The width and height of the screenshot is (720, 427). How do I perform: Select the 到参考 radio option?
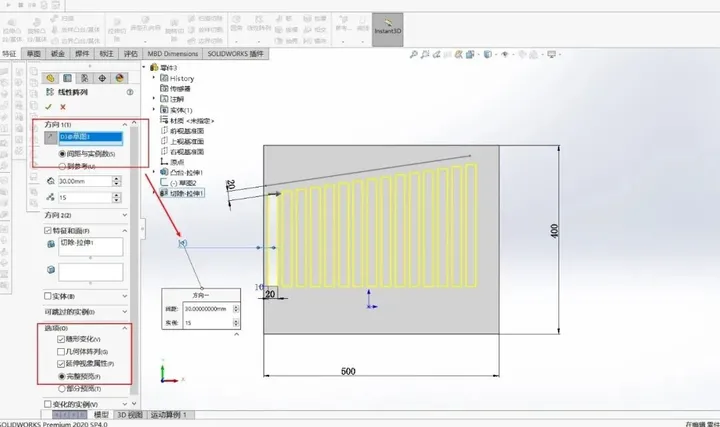63,166
